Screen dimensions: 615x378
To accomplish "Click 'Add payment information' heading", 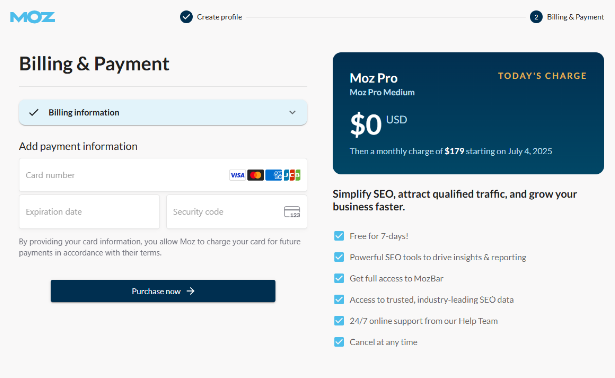I will click(x=78, y=146).
